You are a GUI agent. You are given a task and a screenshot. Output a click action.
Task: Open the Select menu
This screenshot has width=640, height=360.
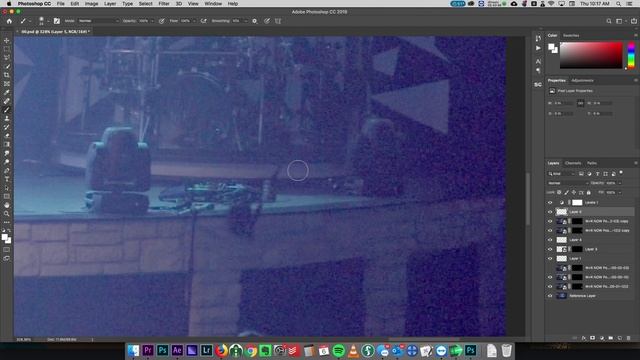pyautogui.click(x=145, y=4)
